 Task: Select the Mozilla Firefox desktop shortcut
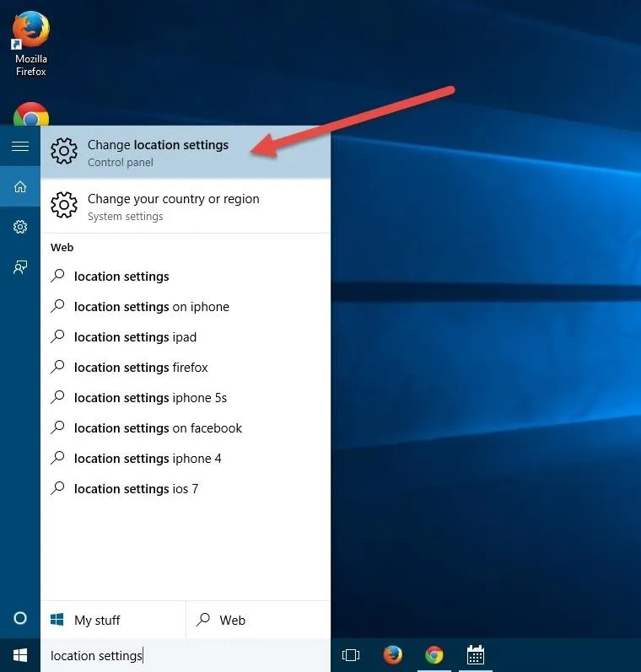(x=31, y=44)
